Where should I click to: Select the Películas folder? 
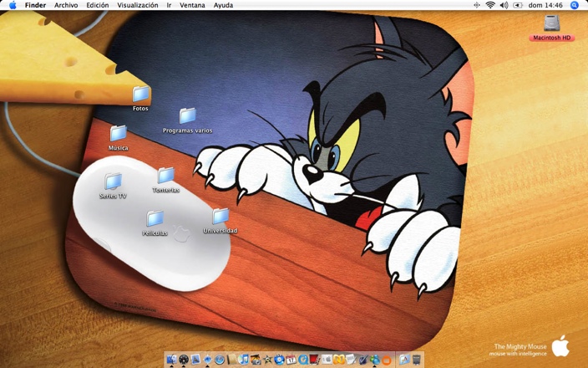tap(155, 218)
